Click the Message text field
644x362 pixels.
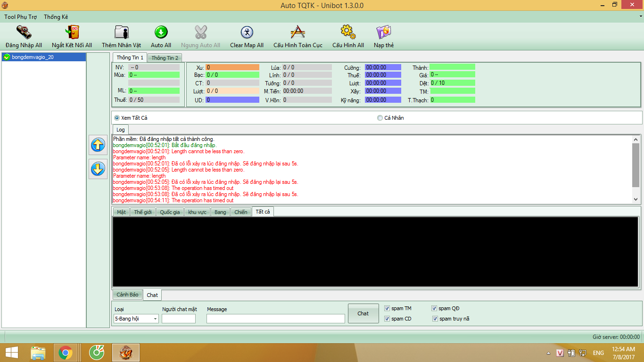pyautogui.click(x=276, y=319)
